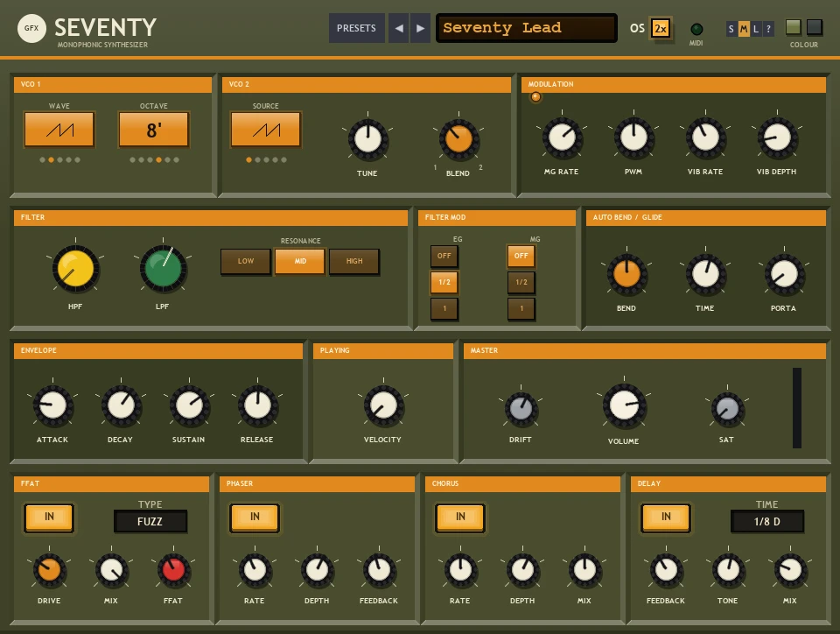Image resolution: width=840 pixels, height=634 pixels.
Task: Click the modulation LED indicator
Action: 535,97
